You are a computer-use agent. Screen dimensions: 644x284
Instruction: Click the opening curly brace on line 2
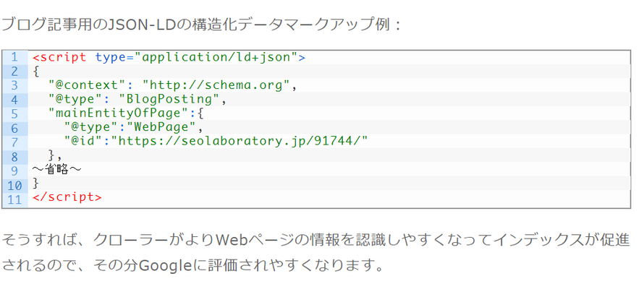pos(35,72)
